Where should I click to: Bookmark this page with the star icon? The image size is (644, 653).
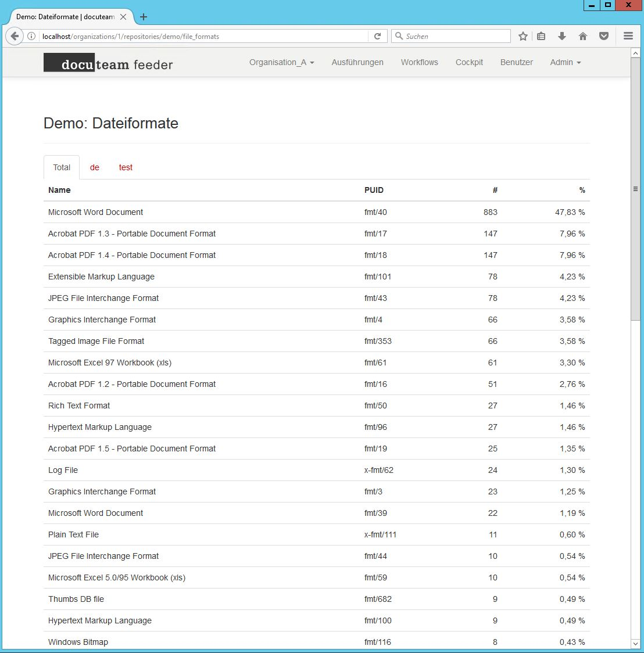pos(523,36)
